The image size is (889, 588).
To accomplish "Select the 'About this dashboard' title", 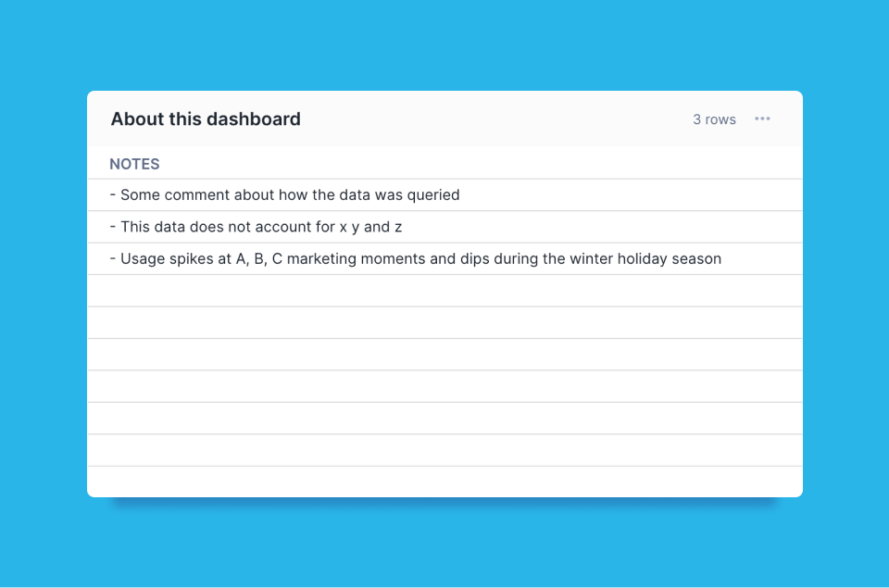I will coord(206,119).
